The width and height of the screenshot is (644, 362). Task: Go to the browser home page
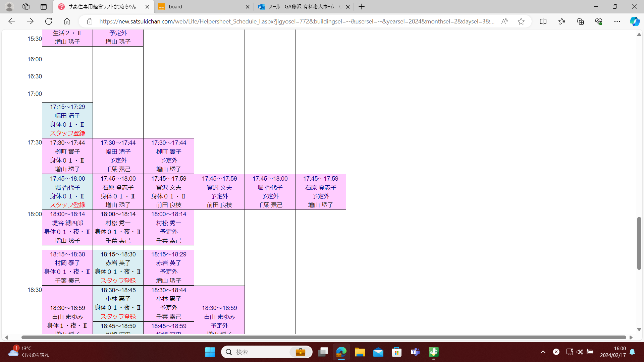pyautogui.click(x=67, y=21)
